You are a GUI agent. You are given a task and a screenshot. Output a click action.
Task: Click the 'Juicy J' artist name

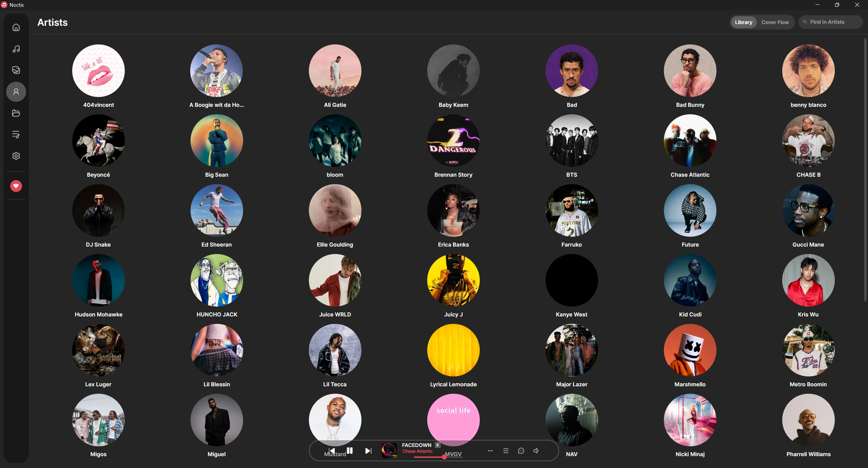(453, 314)
